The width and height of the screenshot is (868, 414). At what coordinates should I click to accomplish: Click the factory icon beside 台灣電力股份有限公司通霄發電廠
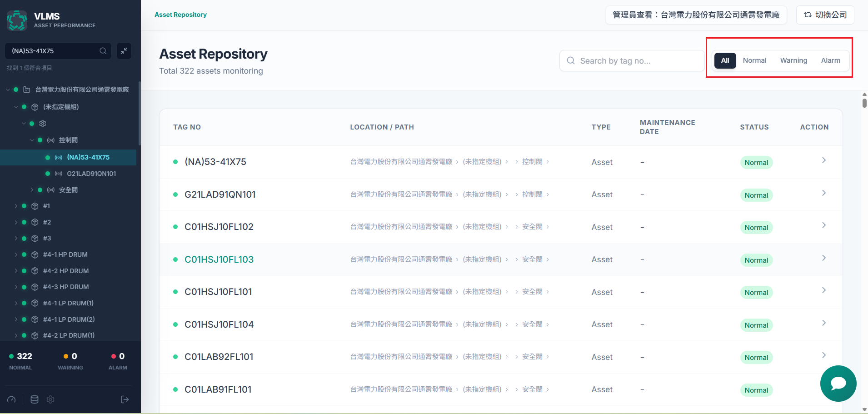tap(27, 90)
